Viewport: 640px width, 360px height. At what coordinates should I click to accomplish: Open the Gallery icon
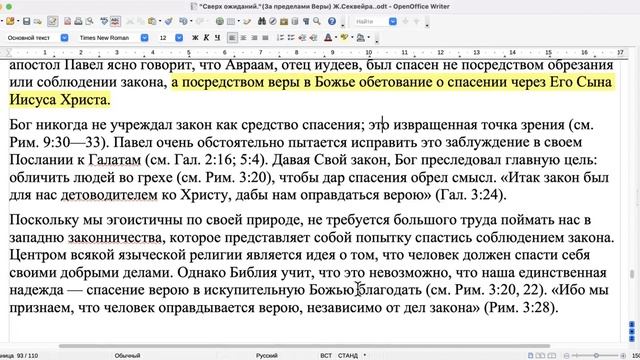point(284,21)
